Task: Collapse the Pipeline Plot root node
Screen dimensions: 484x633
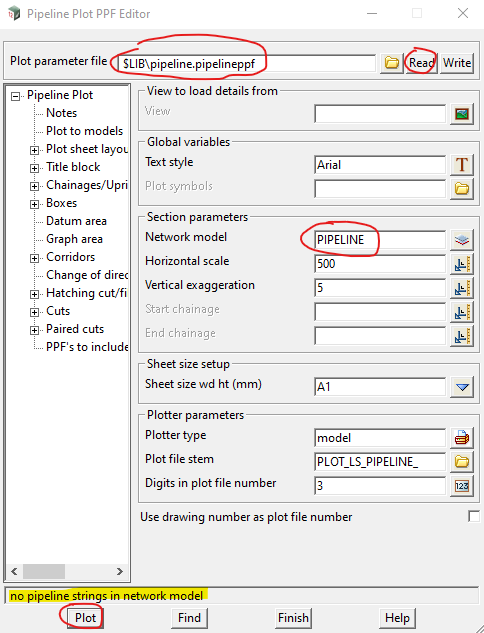Action: (x=15, y=96)
